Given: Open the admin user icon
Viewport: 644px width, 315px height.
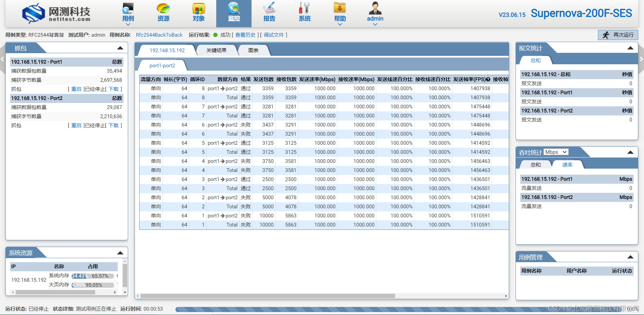Looking at the screenshot, I should pos(375,8).
